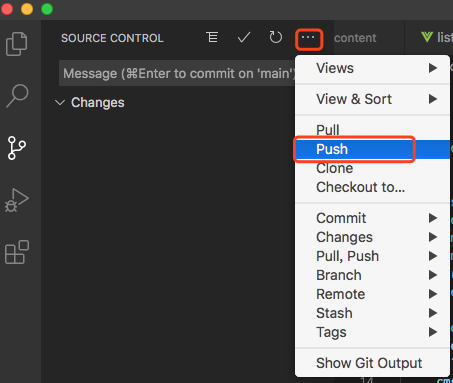The height and width of the screenshot is (383, 453).
Task: Collapse the Changes section chevron
Action: click(60, 103)
